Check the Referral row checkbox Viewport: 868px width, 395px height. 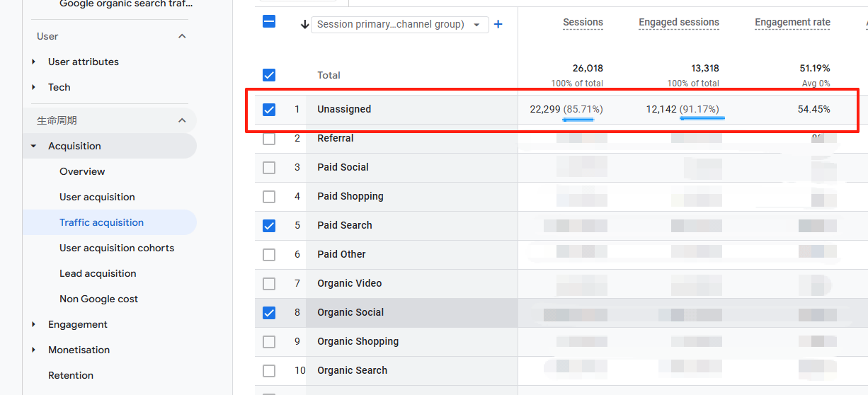tap(269, 139)
